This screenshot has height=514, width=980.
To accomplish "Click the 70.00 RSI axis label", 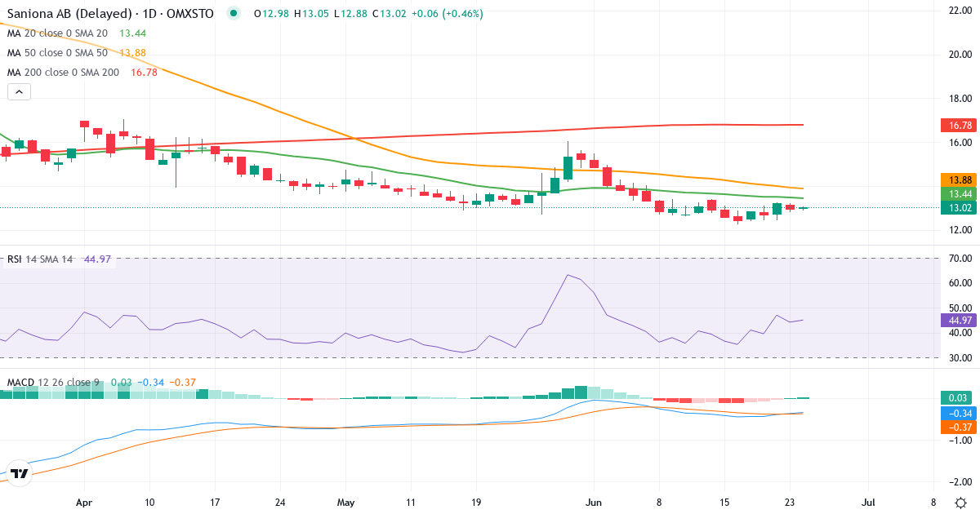I will [959, 259].
